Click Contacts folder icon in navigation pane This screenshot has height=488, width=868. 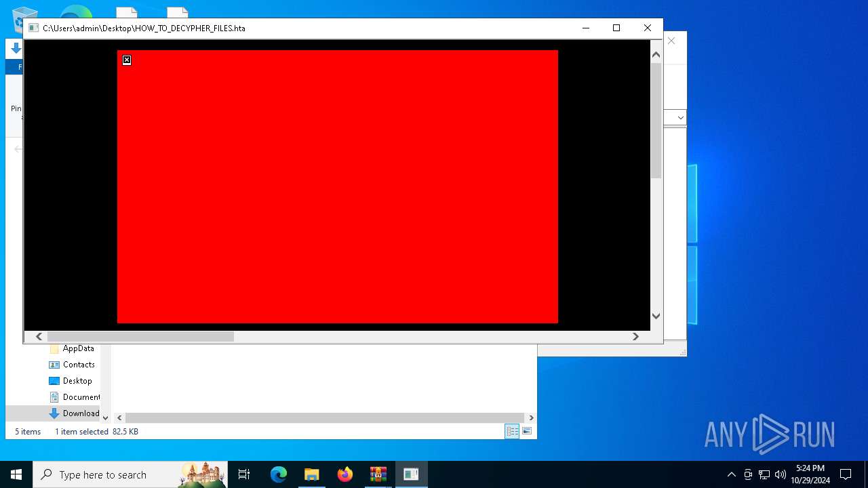[54, 365]
